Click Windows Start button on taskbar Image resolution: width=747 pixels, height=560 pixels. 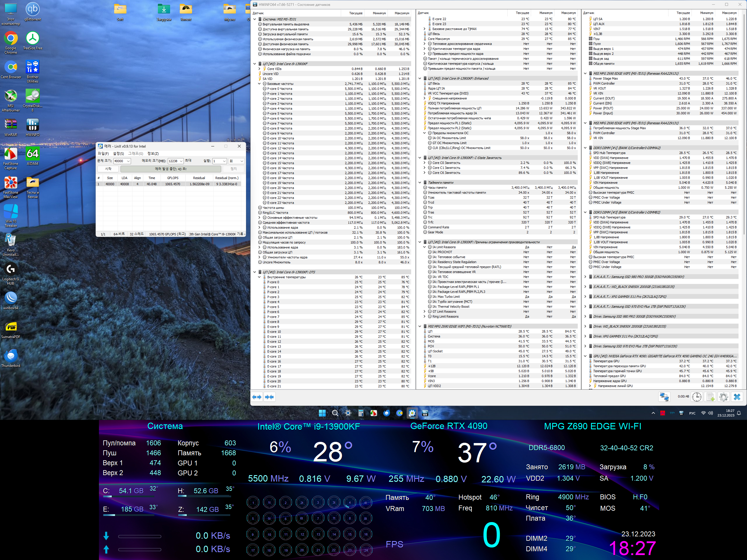(x=322, y=413)
